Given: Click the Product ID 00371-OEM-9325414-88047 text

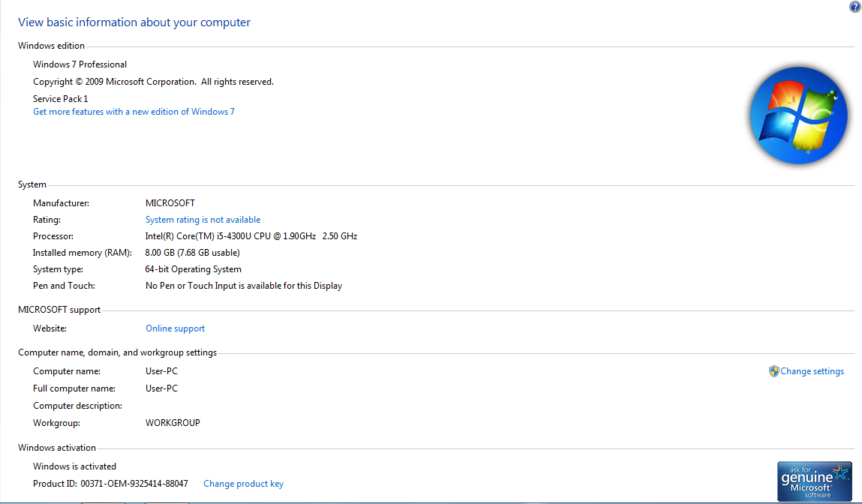Looking at the screenshot, I should click(x=110, y=484).
